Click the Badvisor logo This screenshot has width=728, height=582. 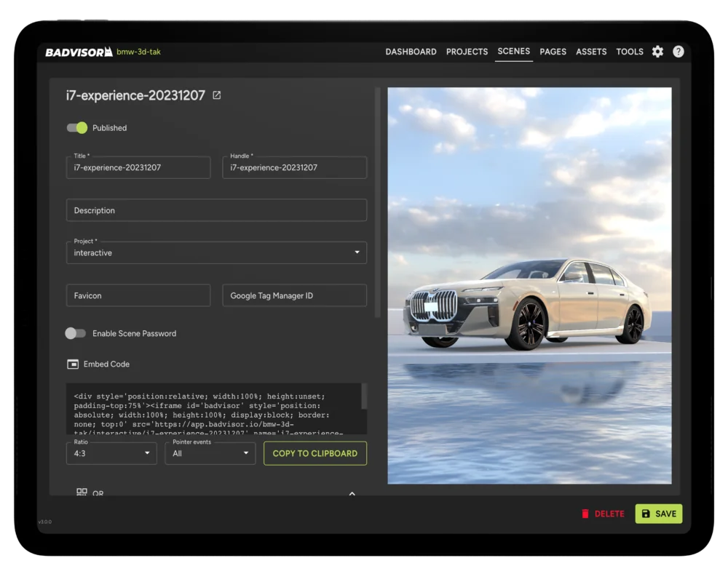79,52
